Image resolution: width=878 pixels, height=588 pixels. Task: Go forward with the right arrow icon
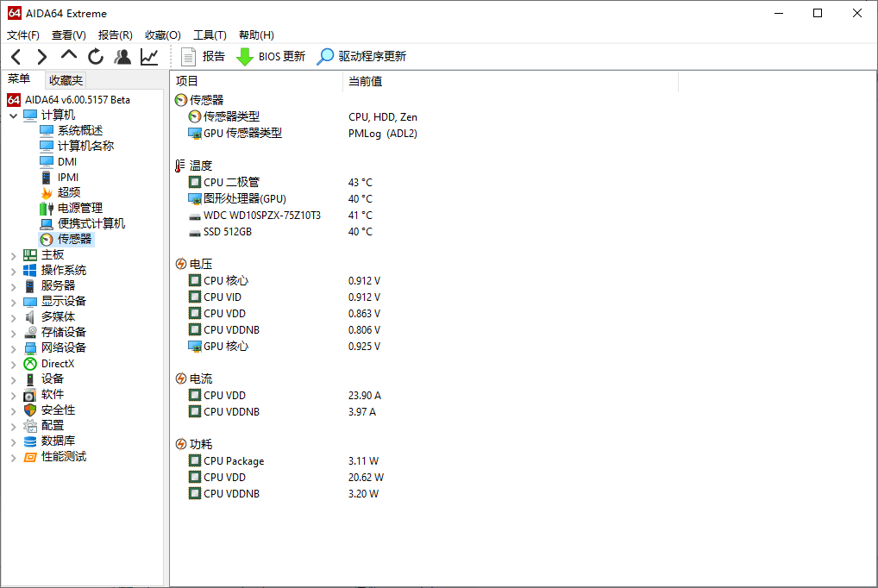(42, 57)
